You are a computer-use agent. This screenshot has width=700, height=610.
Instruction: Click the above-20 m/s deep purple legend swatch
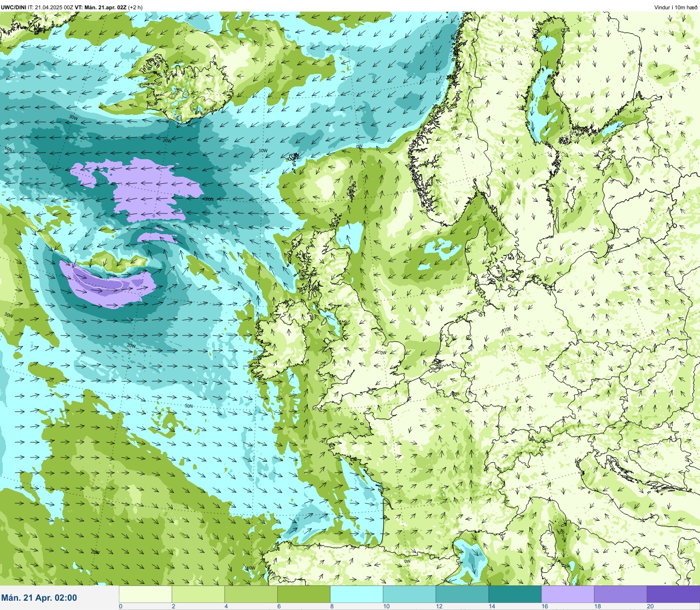(673, 595)
